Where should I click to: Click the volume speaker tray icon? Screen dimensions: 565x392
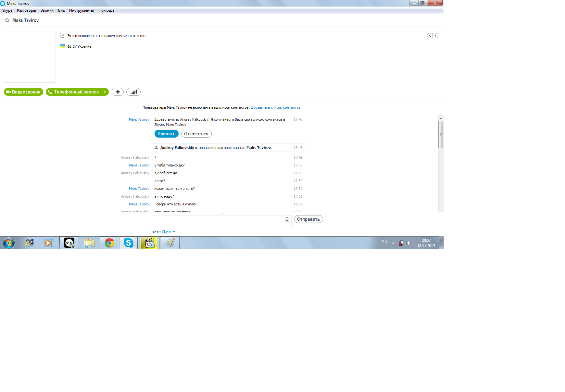tap(409, 243)
